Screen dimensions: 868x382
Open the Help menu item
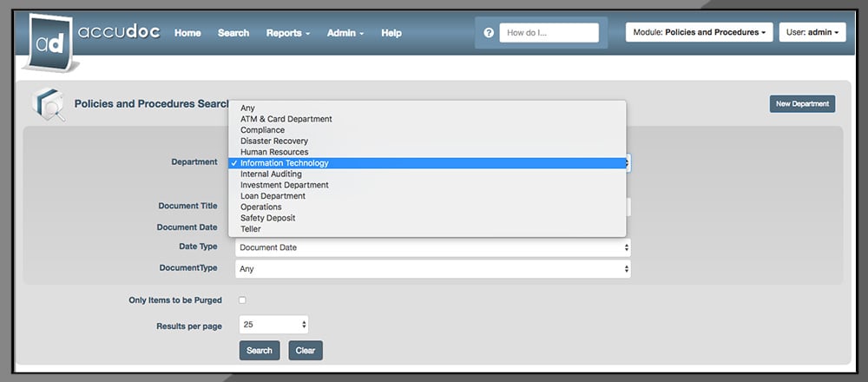[x=391, y=33]
